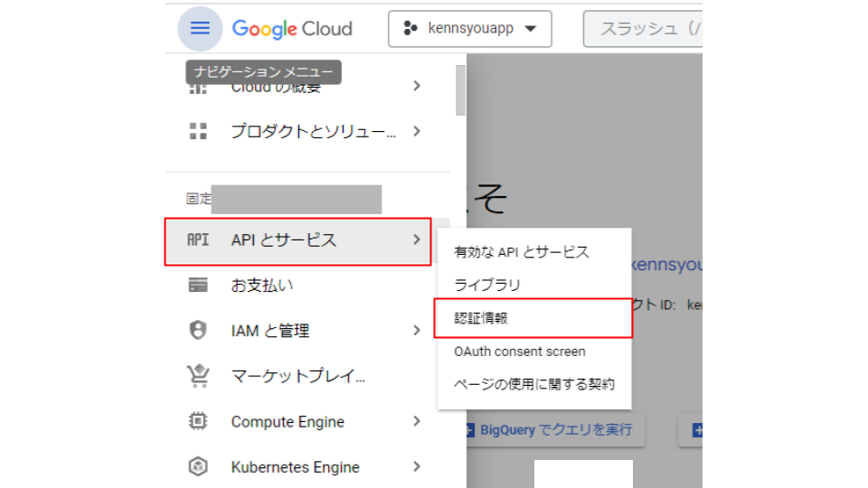This screenshot has height=488, width=868.
Task: Click BigQuery でクエリを実行 button
Action: point(555,430)
